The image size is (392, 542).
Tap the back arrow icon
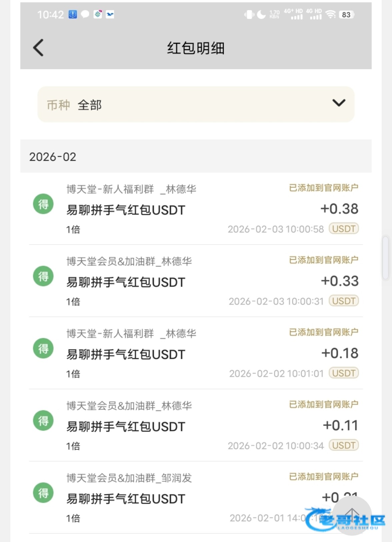(38, 48)
